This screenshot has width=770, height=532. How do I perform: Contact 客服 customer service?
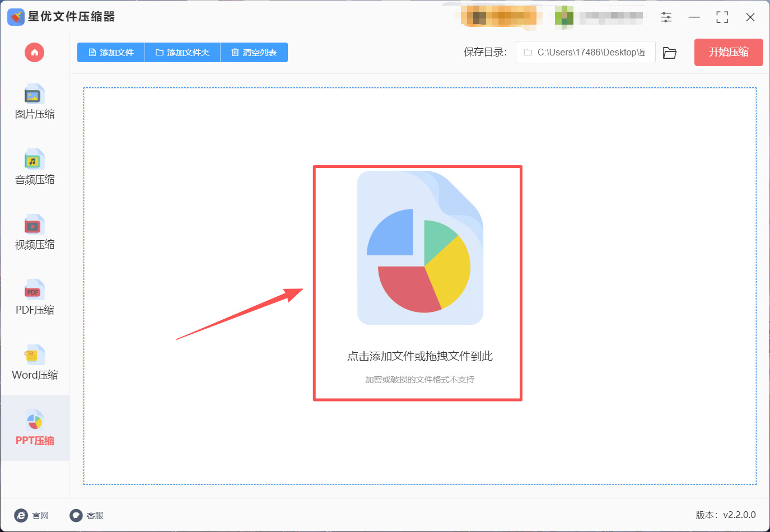87,515
